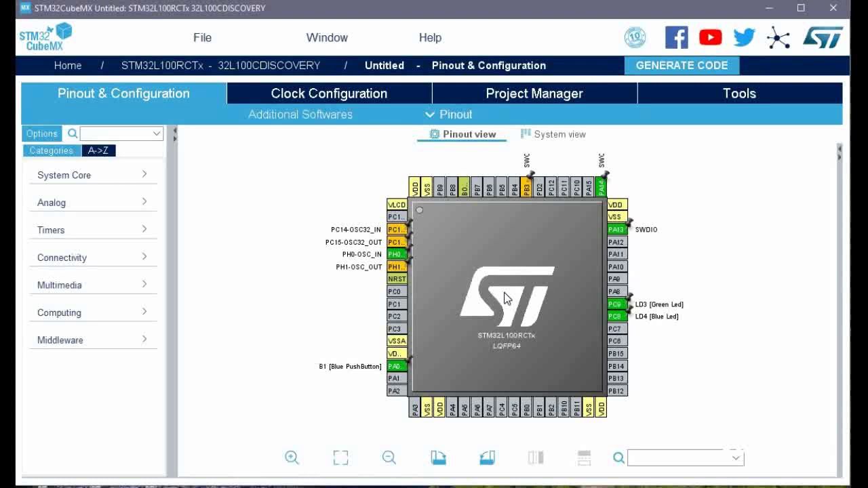The width and height of the screenshot is (868, 488).
Task: Select the Zoom Out magnifier icon
Action: [x=389, y=457]
